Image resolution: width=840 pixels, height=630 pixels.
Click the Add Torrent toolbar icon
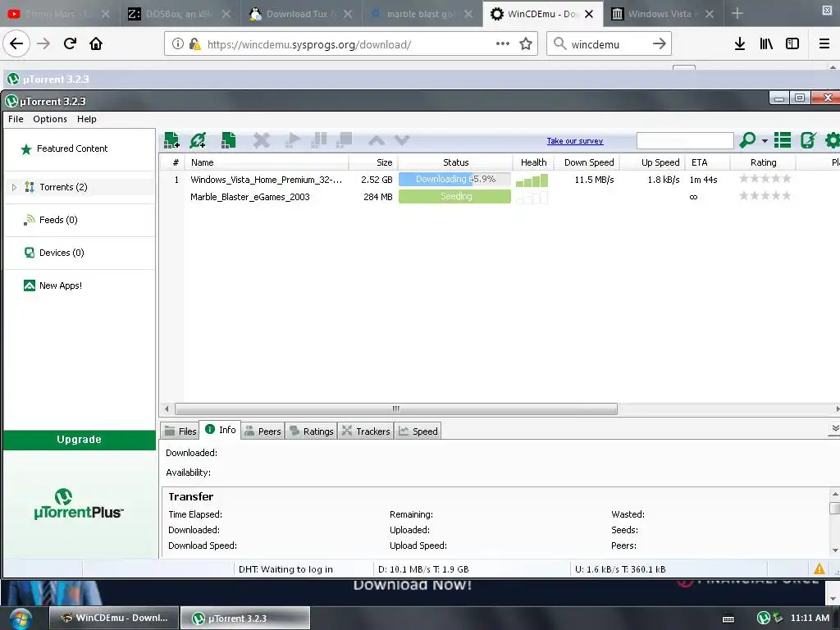pyautogui.click(x=171, y=140)
